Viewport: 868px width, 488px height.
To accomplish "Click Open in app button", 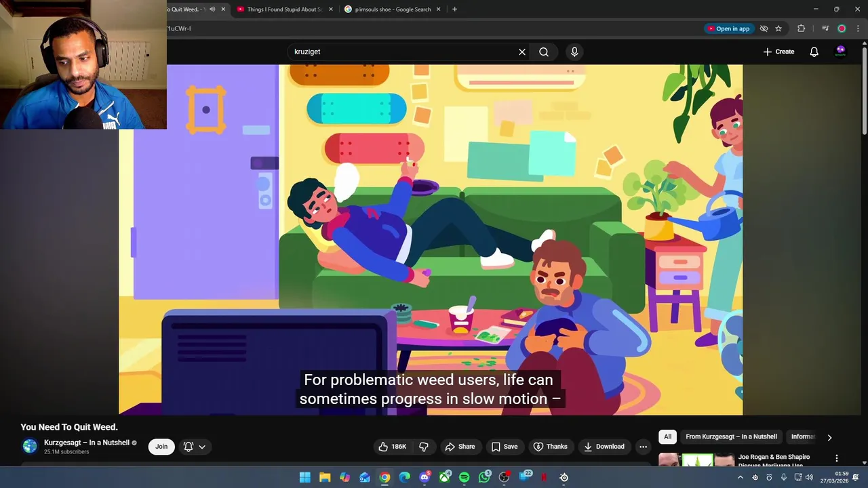I will click(x=728, y=28).
